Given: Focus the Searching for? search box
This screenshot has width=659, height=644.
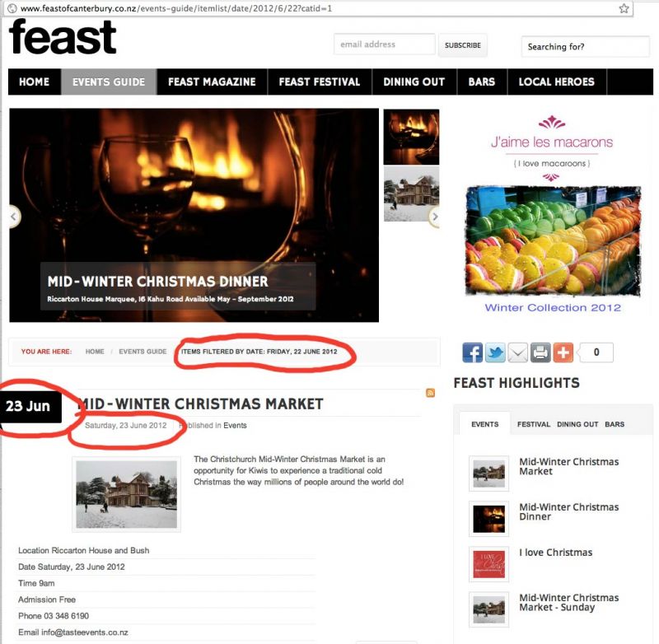Looking at the screenshot, I should pyautogui.click(x=586, y=46).
